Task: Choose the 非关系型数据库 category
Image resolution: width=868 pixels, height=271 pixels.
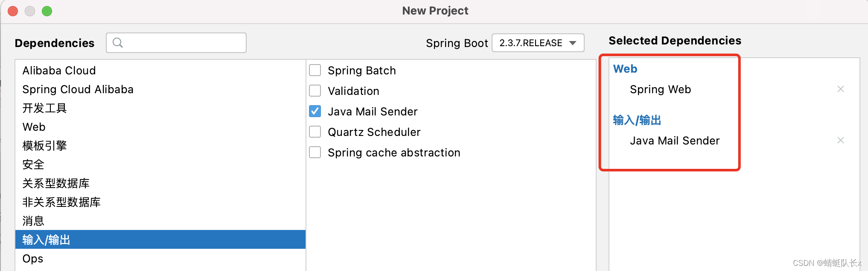Action: (x=61, y=202)
